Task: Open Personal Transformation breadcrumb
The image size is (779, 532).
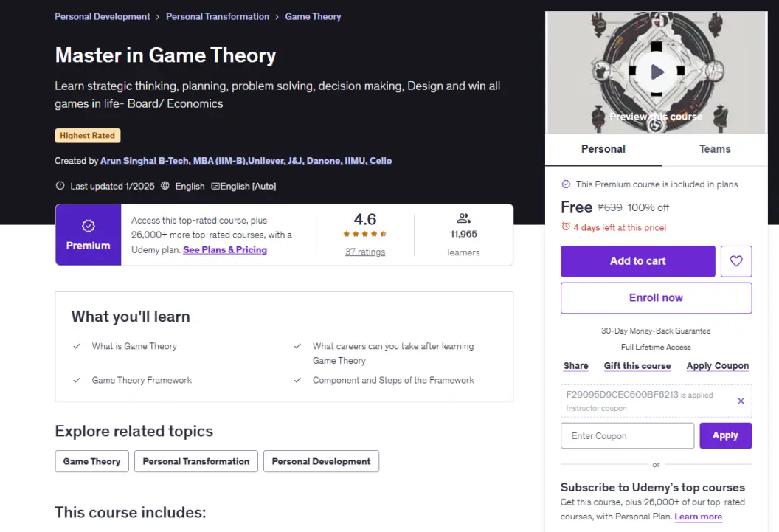Action: coord(217,16)
